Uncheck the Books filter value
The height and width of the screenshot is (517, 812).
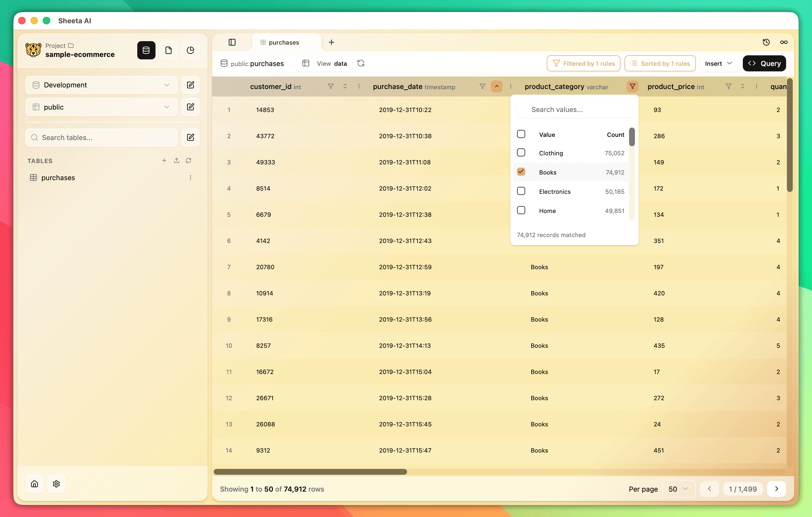click(x=521, y=172)
